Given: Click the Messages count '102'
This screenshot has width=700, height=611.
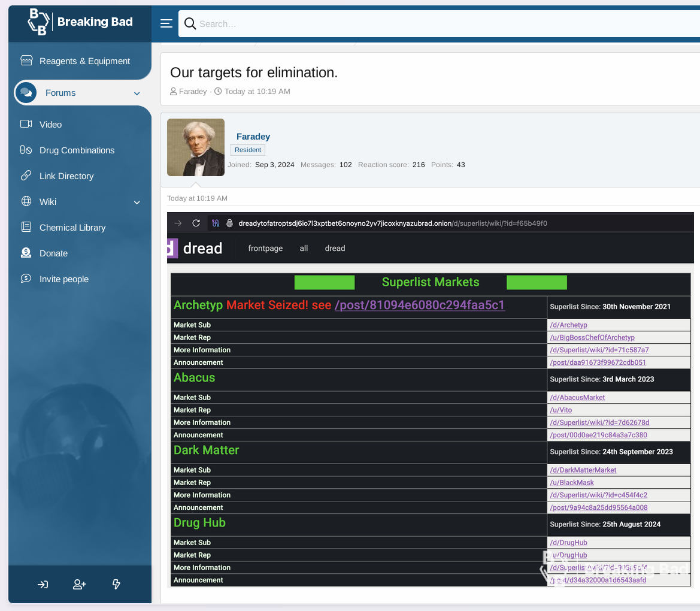Looking at the screenshot, I should pyautogui.click(x=346, y=165).
